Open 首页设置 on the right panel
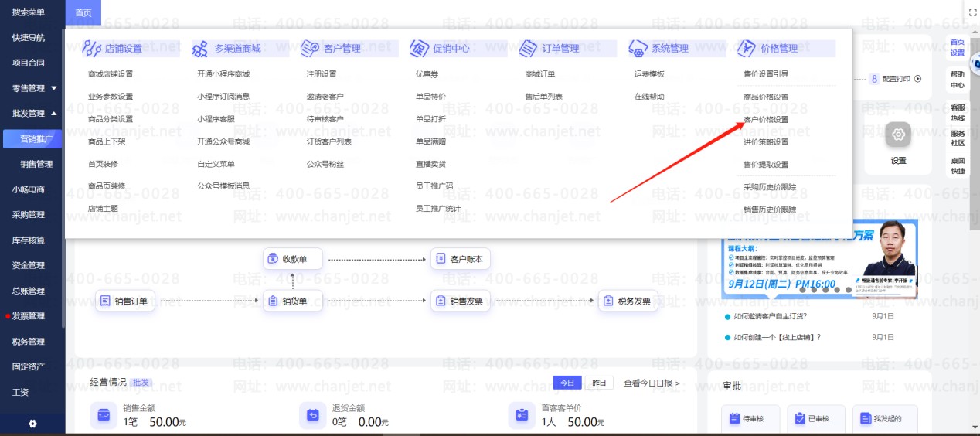The image size is (980, 436). [958, 47]
